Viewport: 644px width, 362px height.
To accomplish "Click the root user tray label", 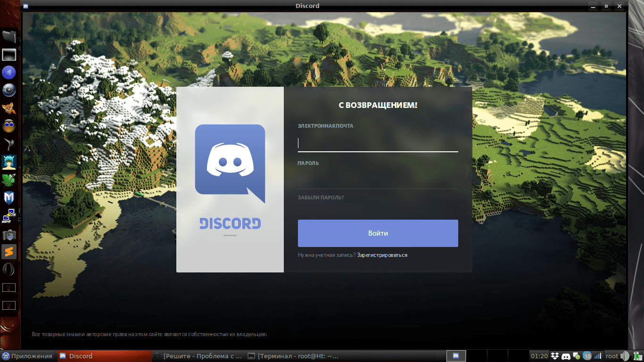I will (611, 356).
